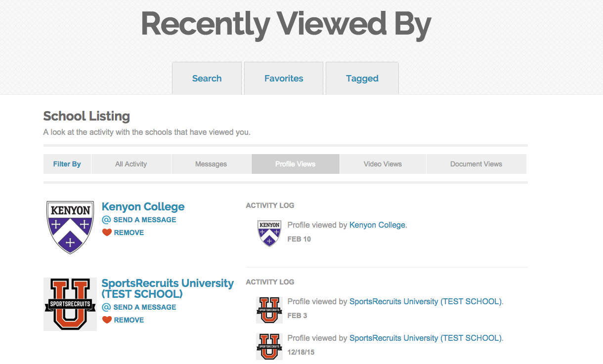Send a message to Kenyon College
The height and width of the screenshot is (364, 603).
[x=145, y=220]
